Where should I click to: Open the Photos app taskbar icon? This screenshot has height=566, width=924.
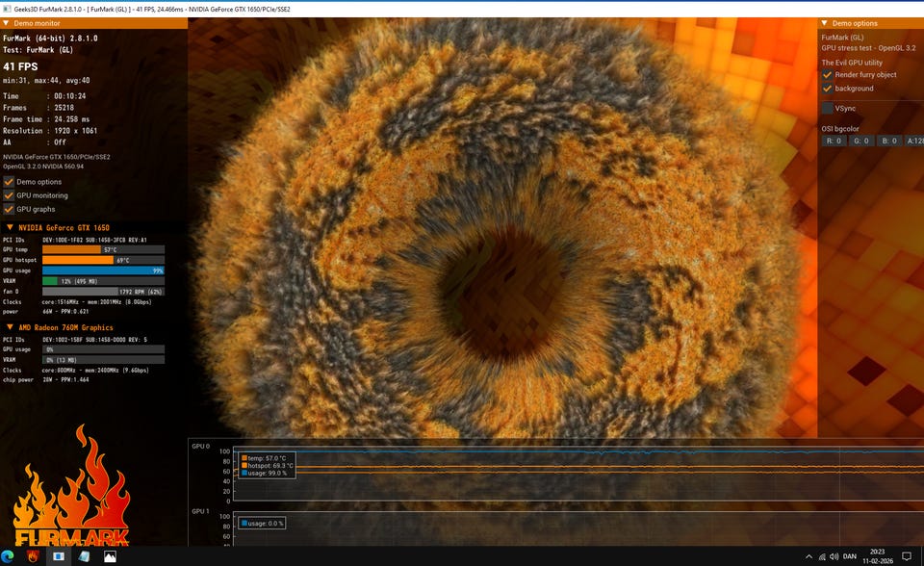click(x=110, y=556)
